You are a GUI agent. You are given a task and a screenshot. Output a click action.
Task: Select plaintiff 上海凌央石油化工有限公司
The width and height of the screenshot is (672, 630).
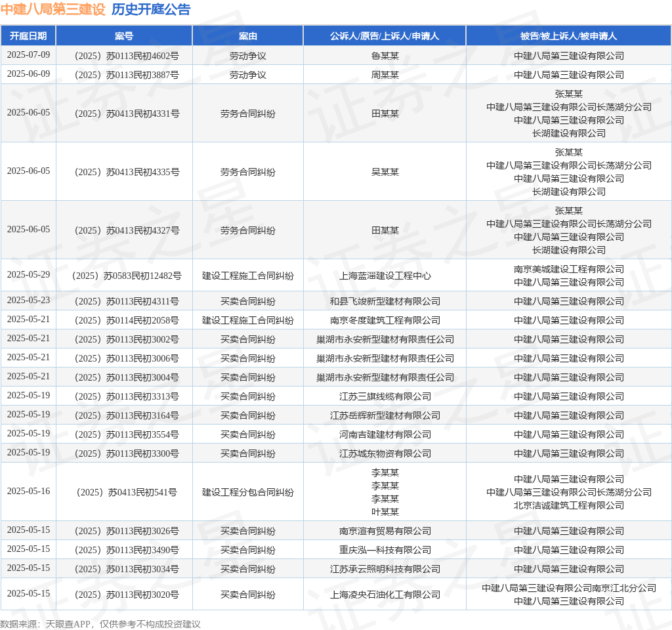click(385, 595)
